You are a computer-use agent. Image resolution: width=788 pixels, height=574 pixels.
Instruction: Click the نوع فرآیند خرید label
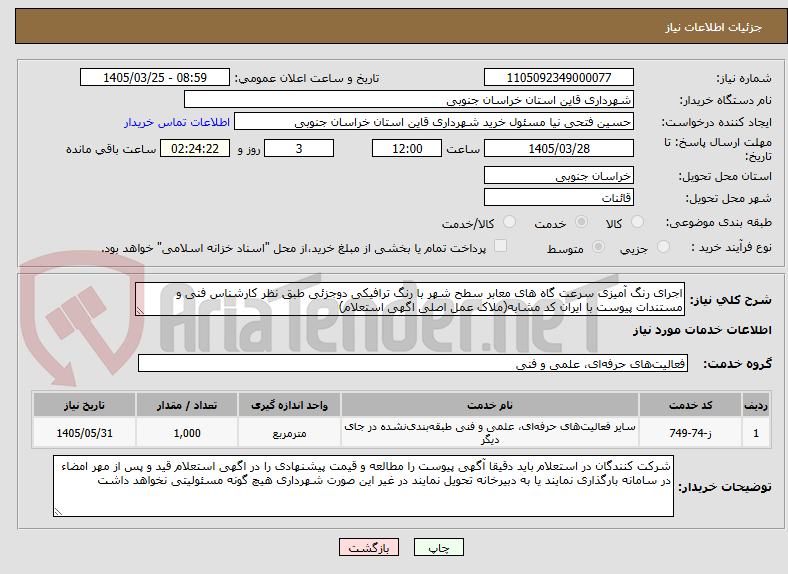731,247
